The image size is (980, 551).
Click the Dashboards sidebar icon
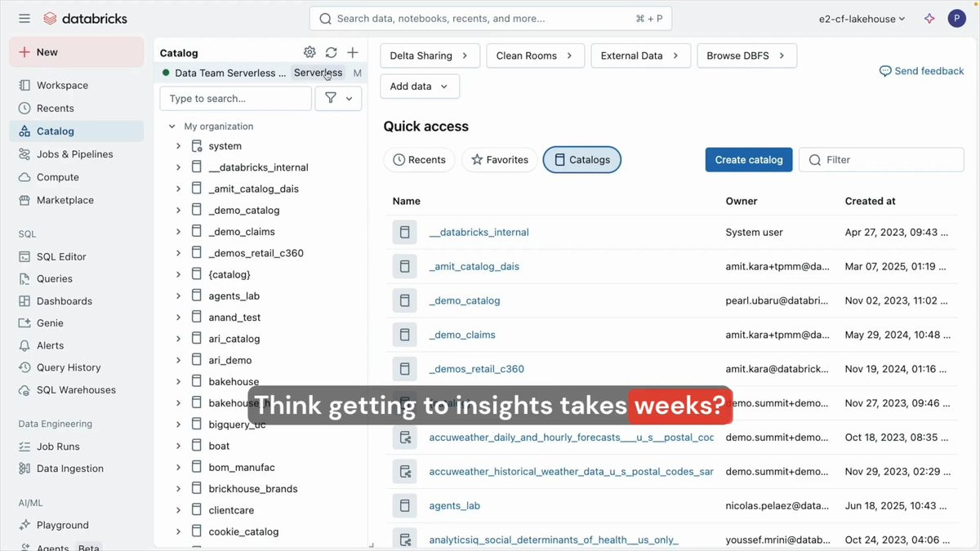tap(24, 300)
